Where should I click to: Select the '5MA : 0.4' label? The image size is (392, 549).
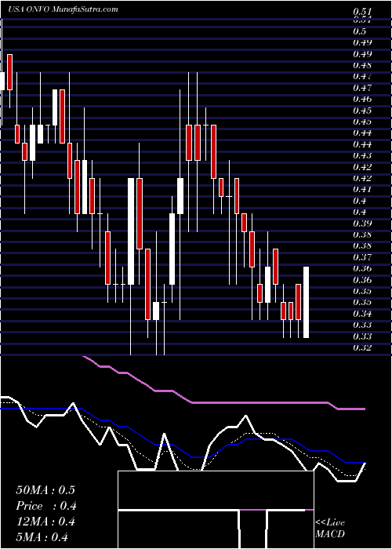pyautogui.click(x=42, y=537)
